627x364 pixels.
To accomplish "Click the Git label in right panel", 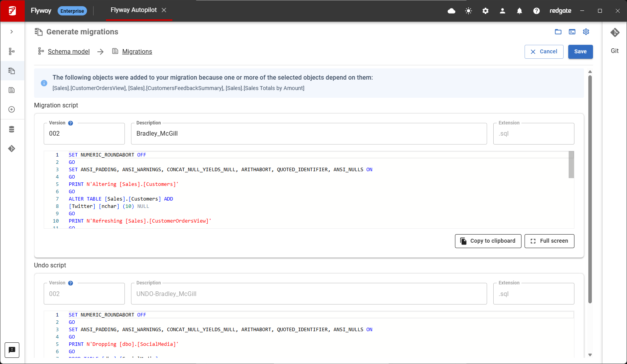I will pos(615,51).
